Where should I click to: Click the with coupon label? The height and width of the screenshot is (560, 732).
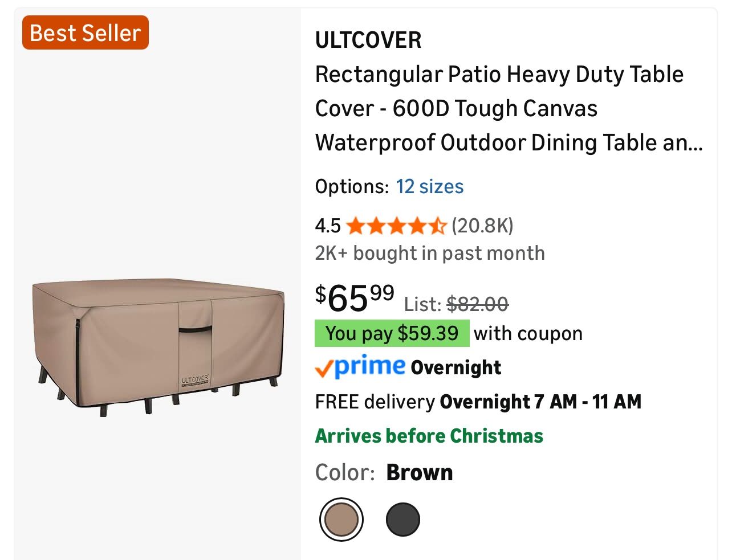click(x=527, y=333)
